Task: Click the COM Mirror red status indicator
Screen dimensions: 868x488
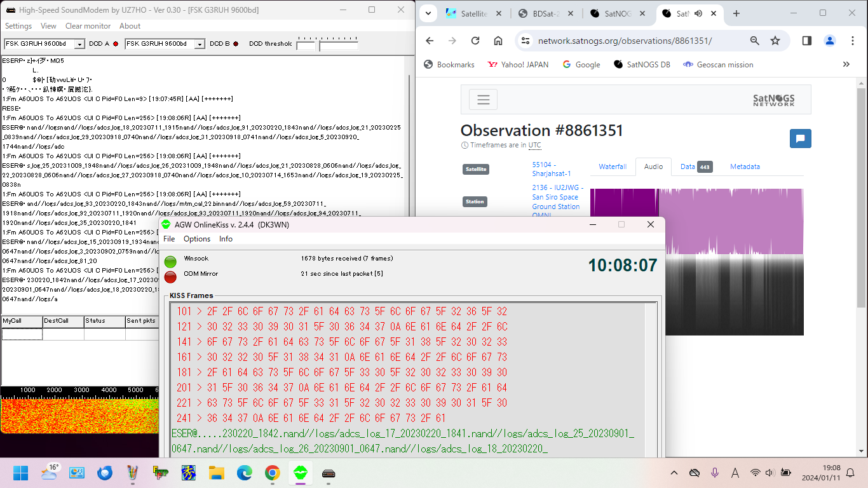Action: 170,276
